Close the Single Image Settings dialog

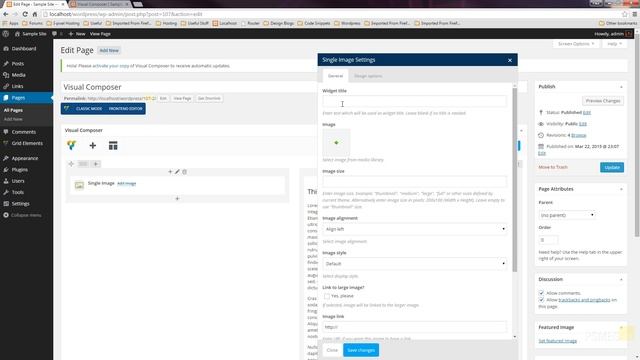click(x=510, y=60)
